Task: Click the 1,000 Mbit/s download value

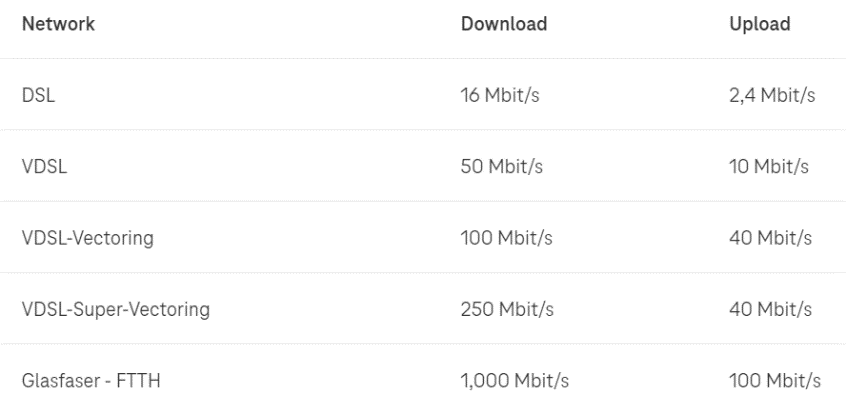Action: 514,381
